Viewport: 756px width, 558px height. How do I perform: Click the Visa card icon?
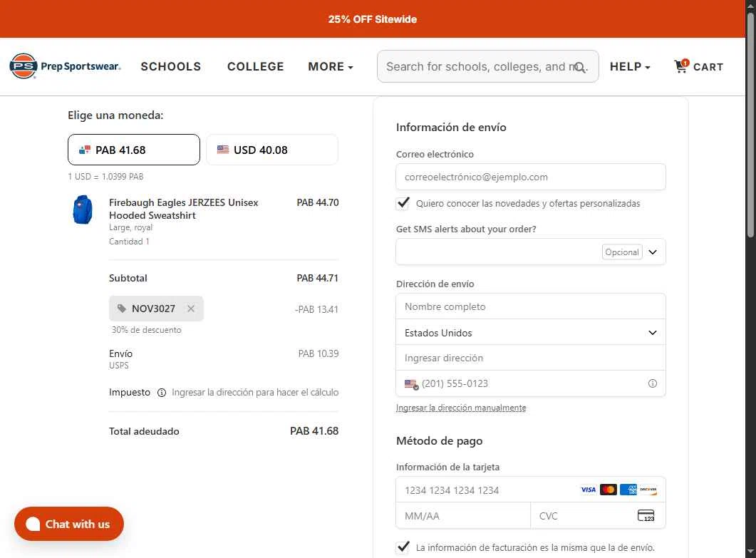tap(588, 490)
